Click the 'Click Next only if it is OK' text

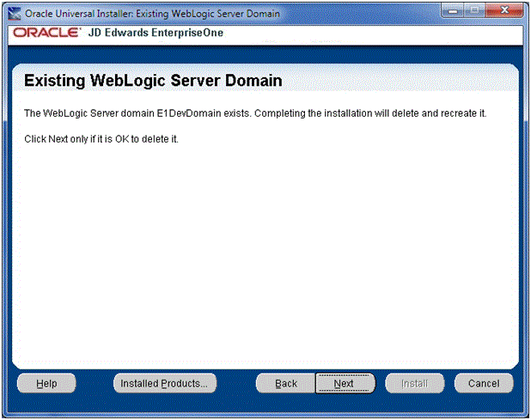[101, 139]
